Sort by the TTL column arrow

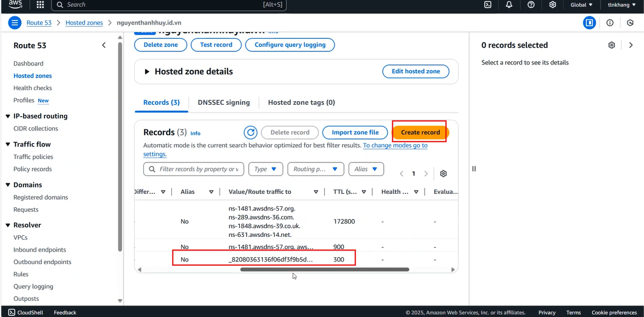363,192
